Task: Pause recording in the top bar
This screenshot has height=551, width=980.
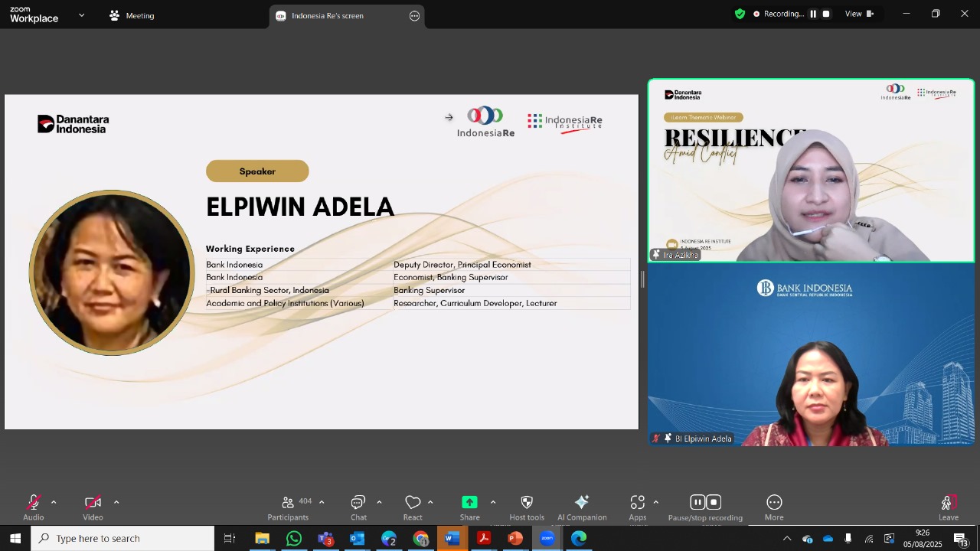Action: [813, 14]
